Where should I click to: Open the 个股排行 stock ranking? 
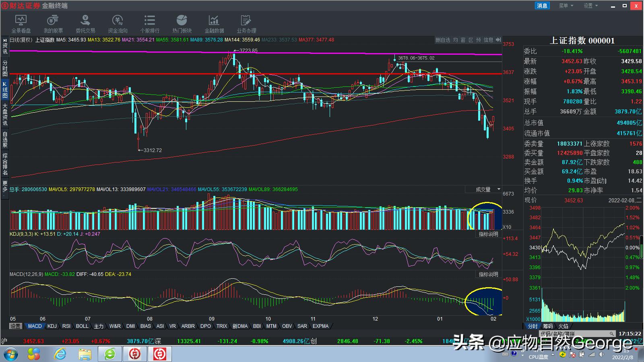pos(149,23)
